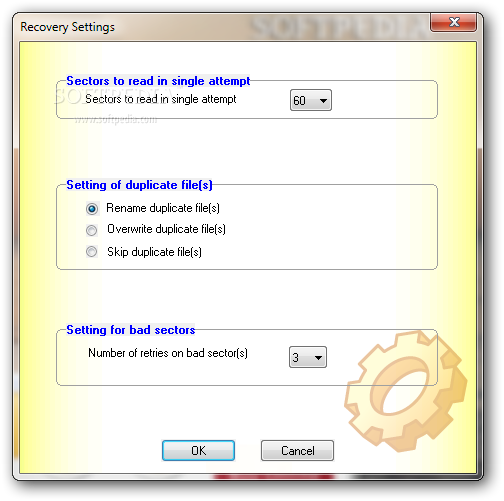Image resolution: width=504 pixels, height=501 pixels.
Task: Expand the arrow of the retries dropdown
Action: (318, 358)
